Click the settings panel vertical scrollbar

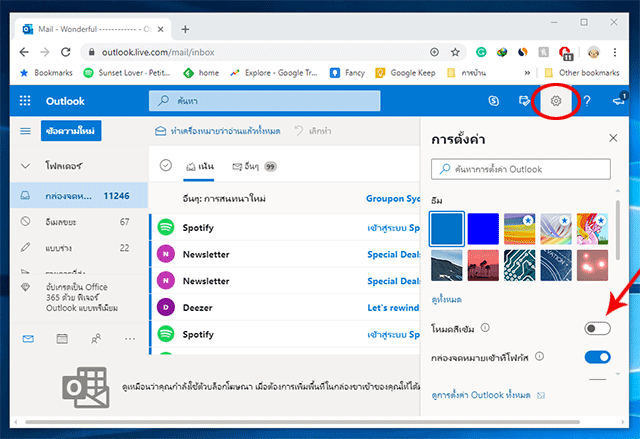click(618, 230)
